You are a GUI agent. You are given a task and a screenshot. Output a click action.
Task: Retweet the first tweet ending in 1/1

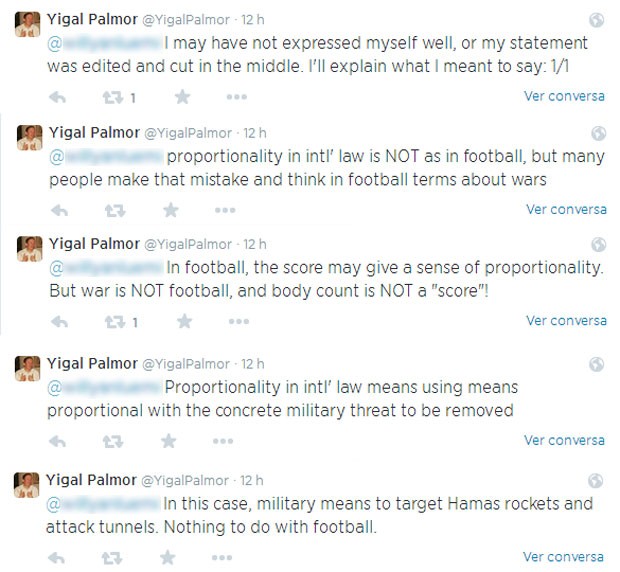(114, 98)
